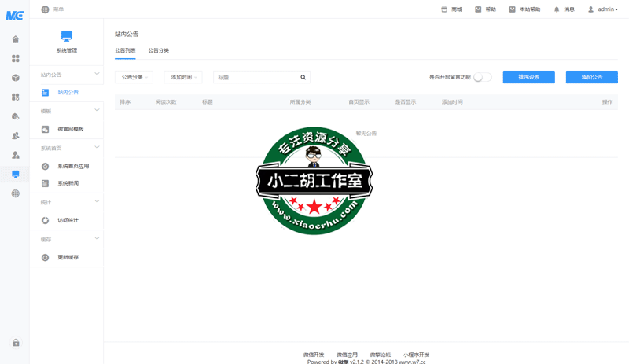The height and width of the screenshot is (364, 629).
Task: Click the 操作 column header
Action: (x=607, y=102)
